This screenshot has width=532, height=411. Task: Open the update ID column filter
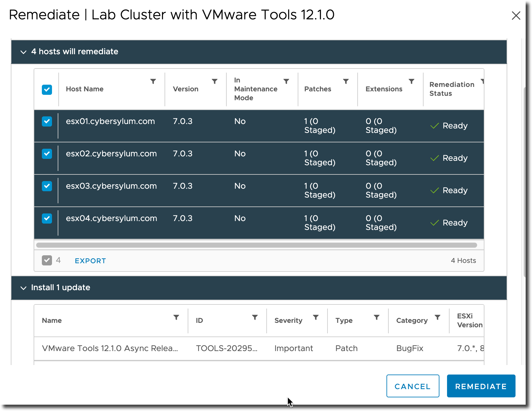[x=255, y=317]
